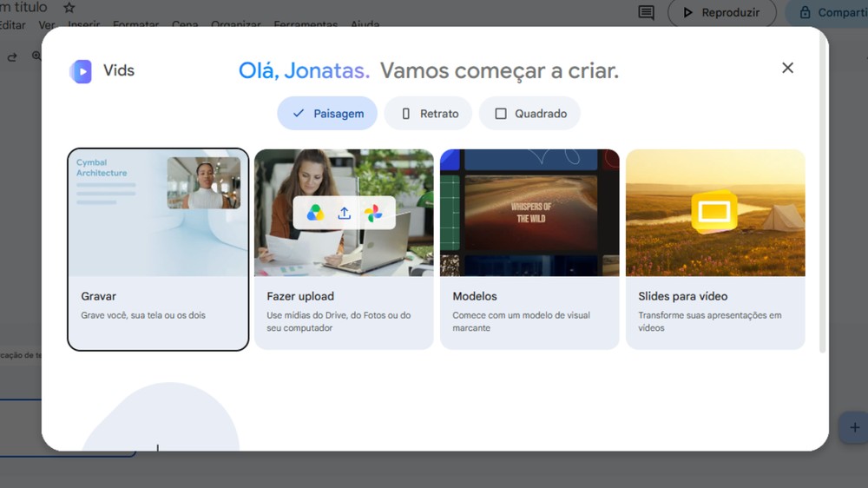Click the 'Grave você, sua tela ou os dois' text
Screen dimensions: 868x488
click(143, 315)
